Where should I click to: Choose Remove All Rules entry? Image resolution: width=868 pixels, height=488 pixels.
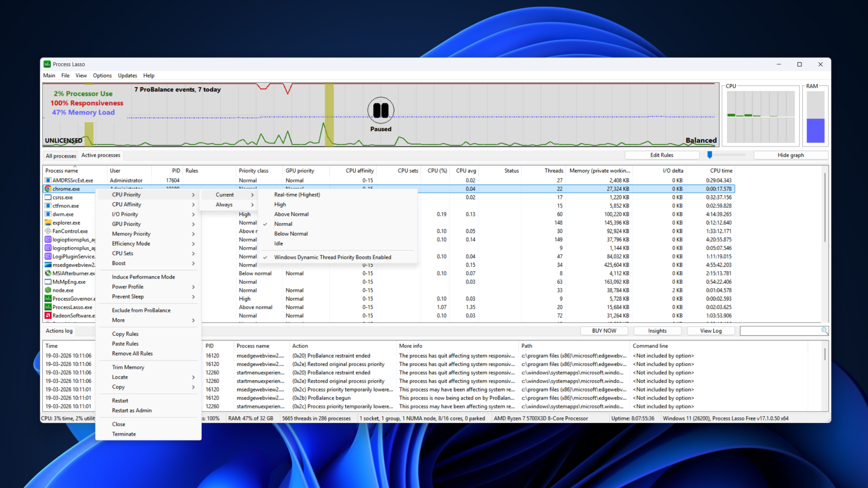(148, 354)
